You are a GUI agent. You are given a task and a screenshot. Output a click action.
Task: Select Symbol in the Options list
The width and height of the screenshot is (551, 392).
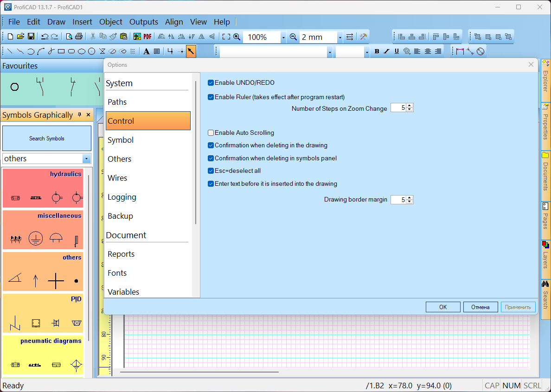148,139
